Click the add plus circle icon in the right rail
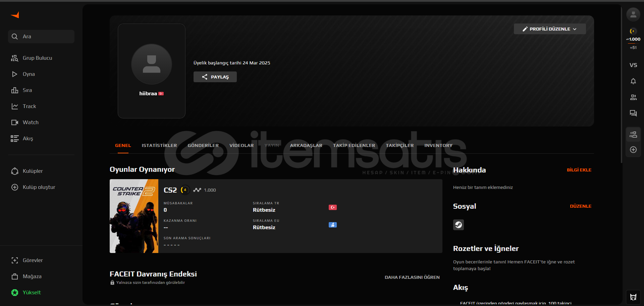 pos(633,150)
